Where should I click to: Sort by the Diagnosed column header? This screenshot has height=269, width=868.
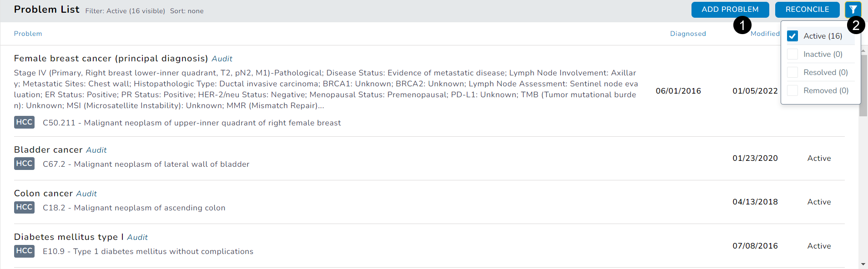[x=688, y=34]
